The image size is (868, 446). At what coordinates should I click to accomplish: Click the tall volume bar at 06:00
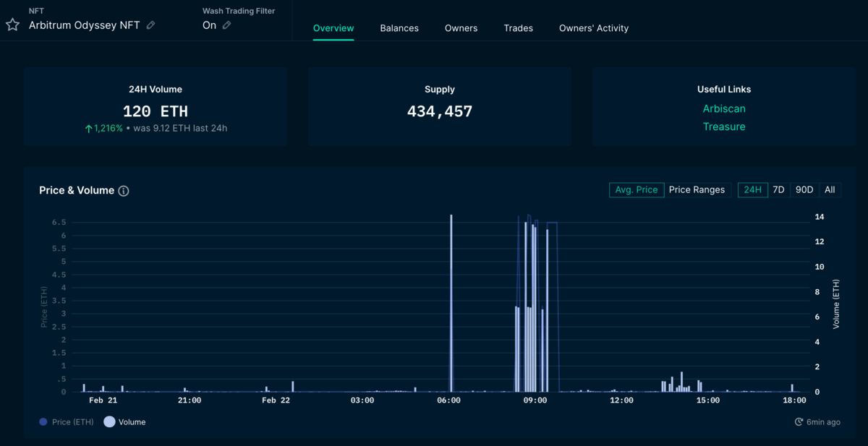451,304
